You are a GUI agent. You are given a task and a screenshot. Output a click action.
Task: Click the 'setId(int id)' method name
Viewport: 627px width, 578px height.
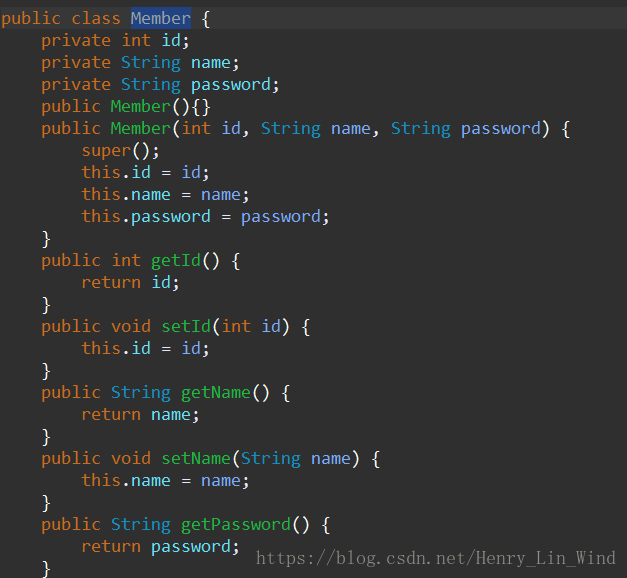click(225, 327)
